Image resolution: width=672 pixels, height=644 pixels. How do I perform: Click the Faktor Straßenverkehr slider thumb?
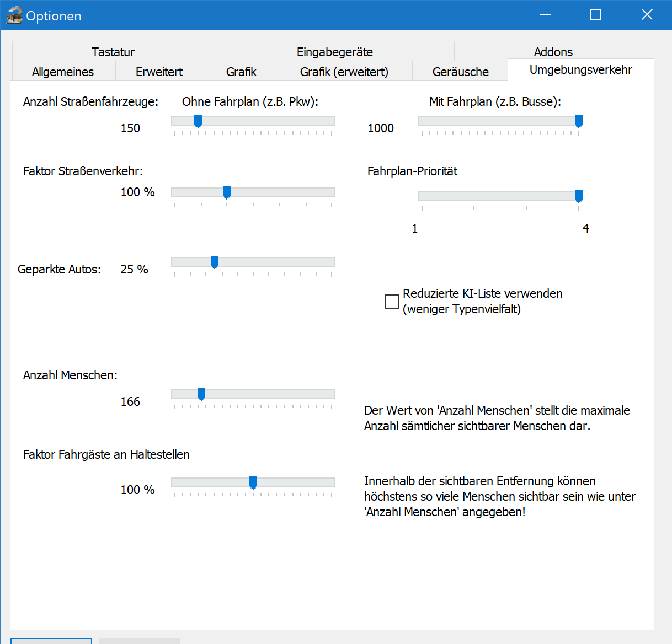(x=227, y=192)
